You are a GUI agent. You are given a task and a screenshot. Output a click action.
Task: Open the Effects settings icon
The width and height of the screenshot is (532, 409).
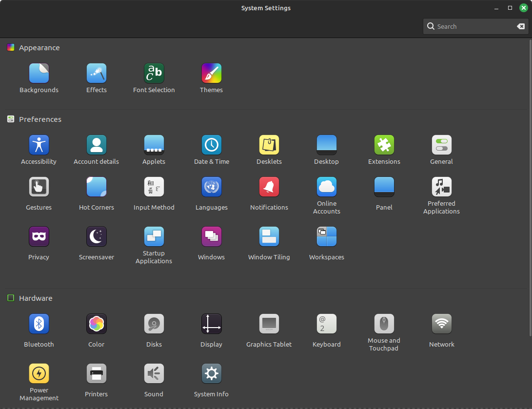[97, 73]
